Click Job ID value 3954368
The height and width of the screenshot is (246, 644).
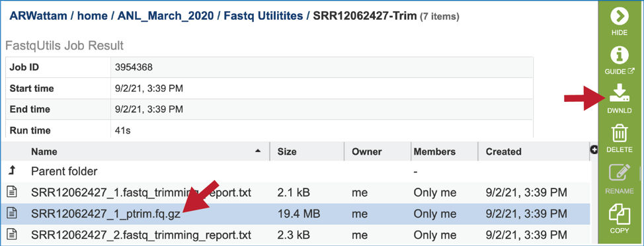click(134, 67)
